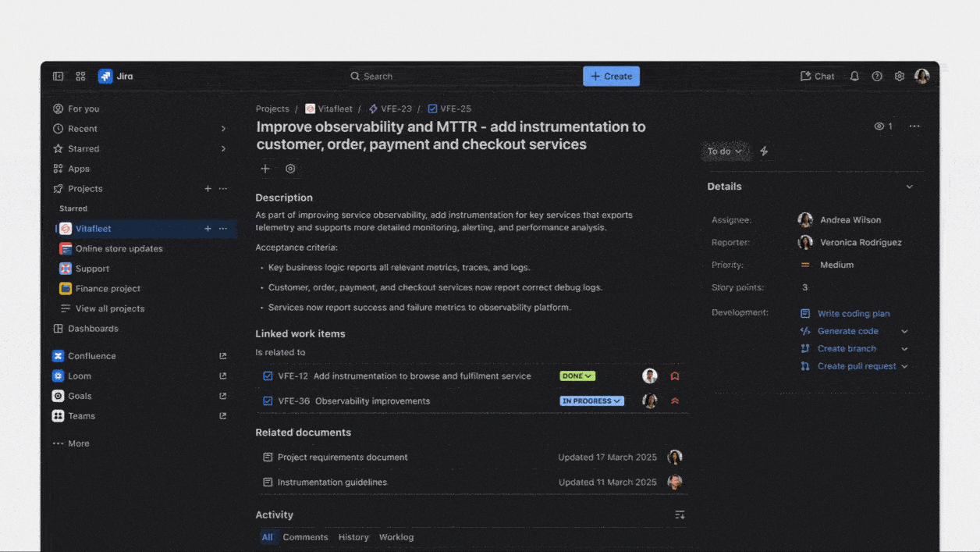
Task: Change IN PROGRESS status of VFE-36
Action: (592, 401)
